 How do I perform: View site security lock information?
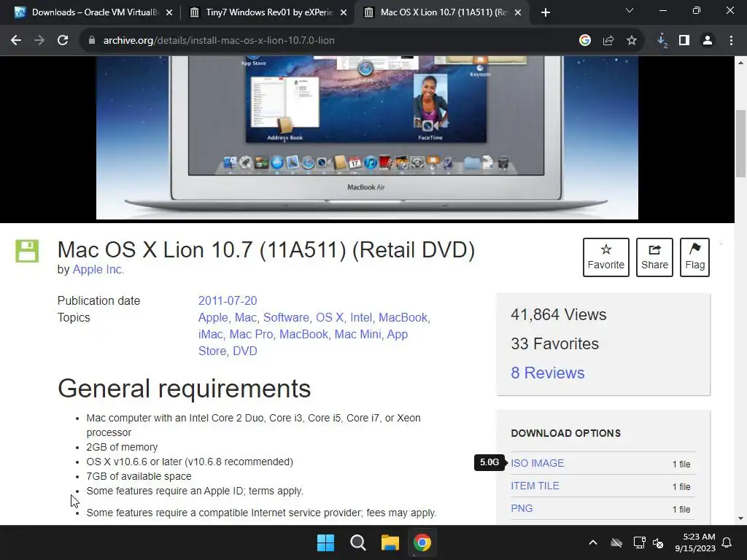click(x=91, y=41)
